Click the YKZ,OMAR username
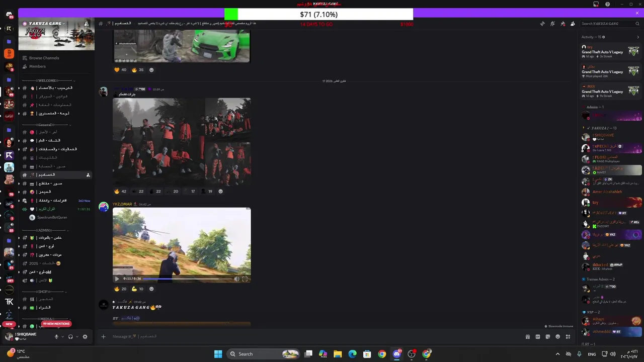This screenshot has height=362, width=644. (x=122, y=204)
